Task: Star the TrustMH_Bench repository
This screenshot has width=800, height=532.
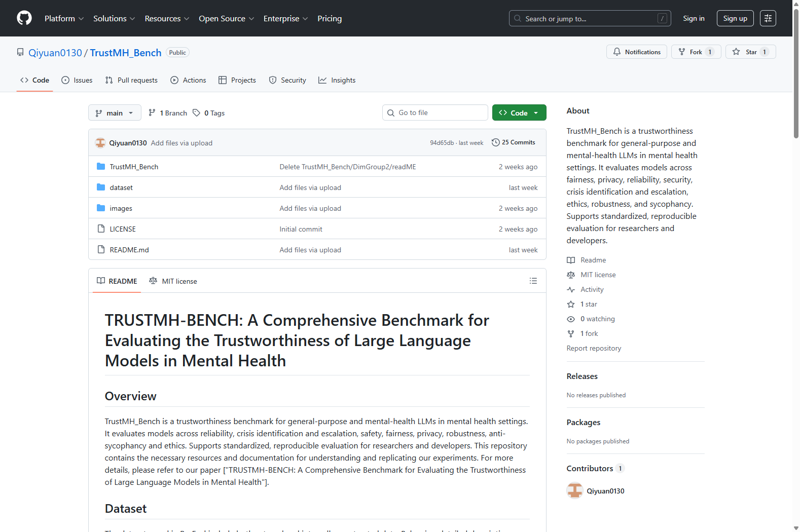Action: click(751, 52)
